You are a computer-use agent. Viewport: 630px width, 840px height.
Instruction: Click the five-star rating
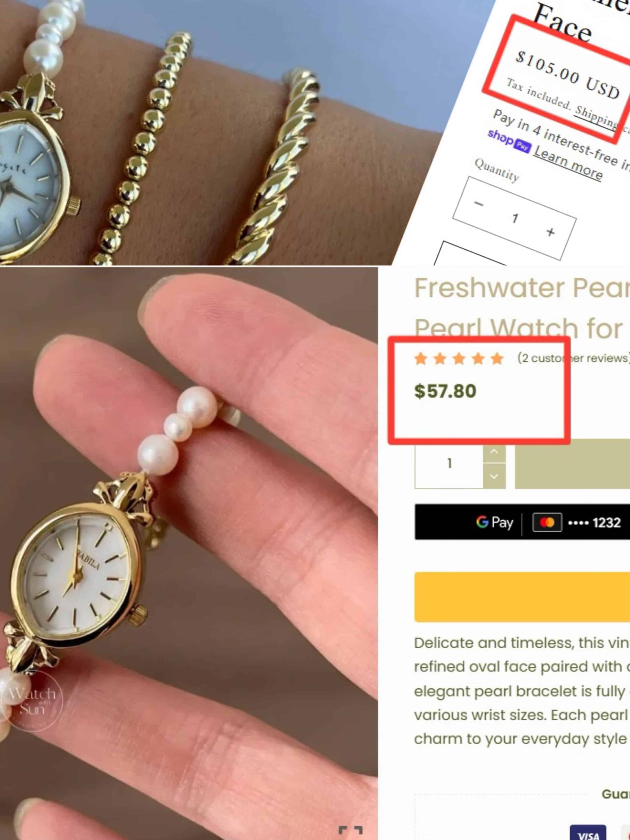pyautogui.click(x=459, y=358)
